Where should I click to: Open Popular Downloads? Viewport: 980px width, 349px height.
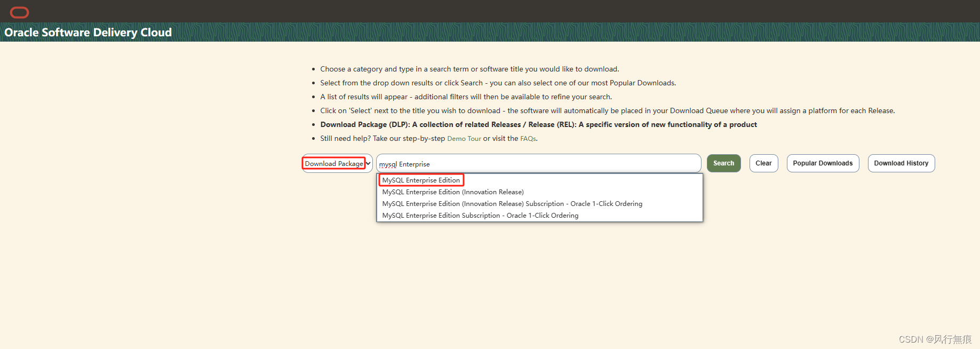(x=823, y=163)
